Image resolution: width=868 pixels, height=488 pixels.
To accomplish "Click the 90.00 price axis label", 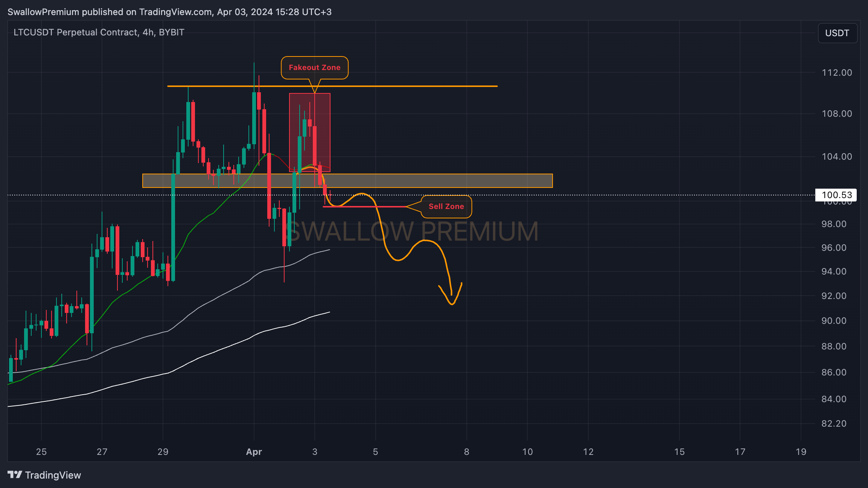I will click(834, 321).
